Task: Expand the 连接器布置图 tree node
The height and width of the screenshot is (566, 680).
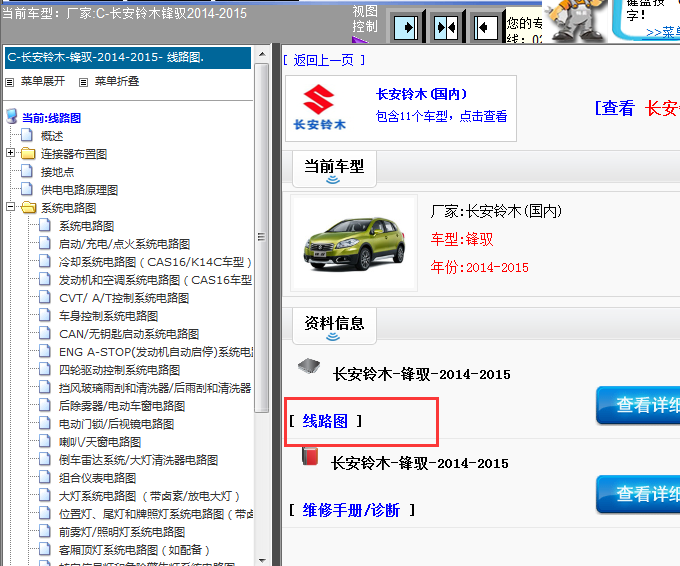Action: click(x=10, y=153)
